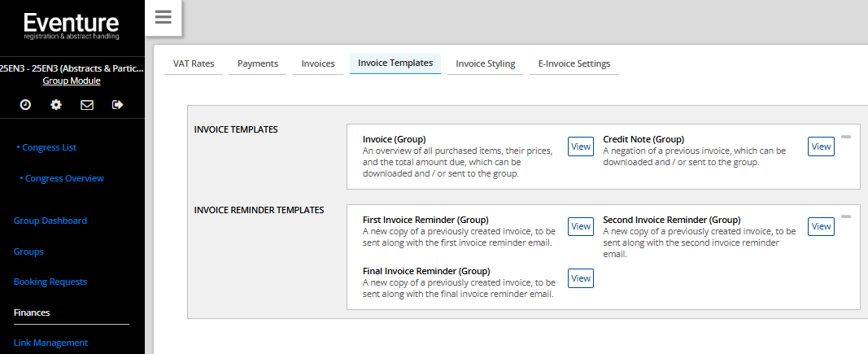This screenshot has height=354, width=868.
Task: View the Invoice (Group) template
Action: (x=581, y=146)
